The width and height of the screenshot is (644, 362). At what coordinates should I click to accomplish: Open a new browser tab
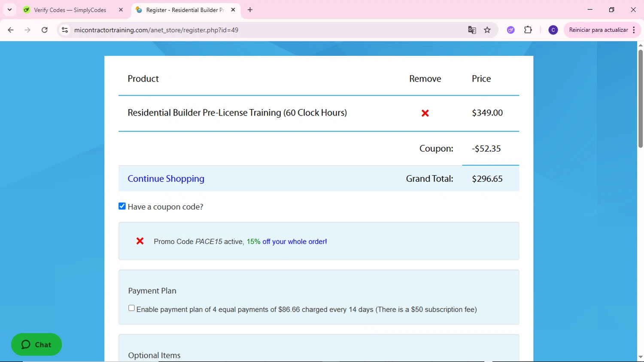point(250,10)
